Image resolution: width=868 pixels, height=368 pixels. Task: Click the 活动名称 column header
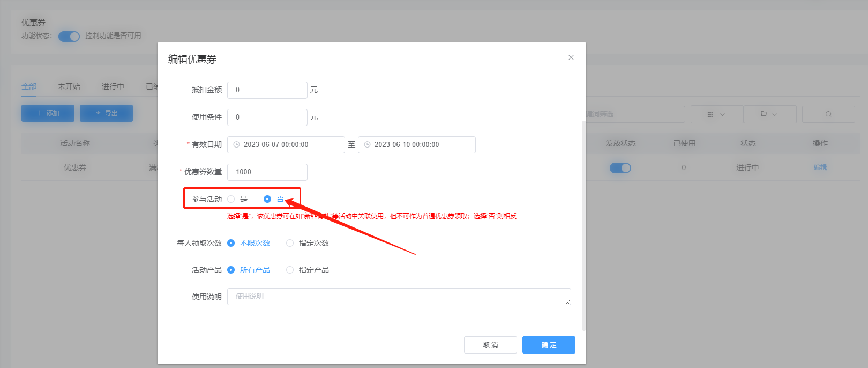click(75, 143)
